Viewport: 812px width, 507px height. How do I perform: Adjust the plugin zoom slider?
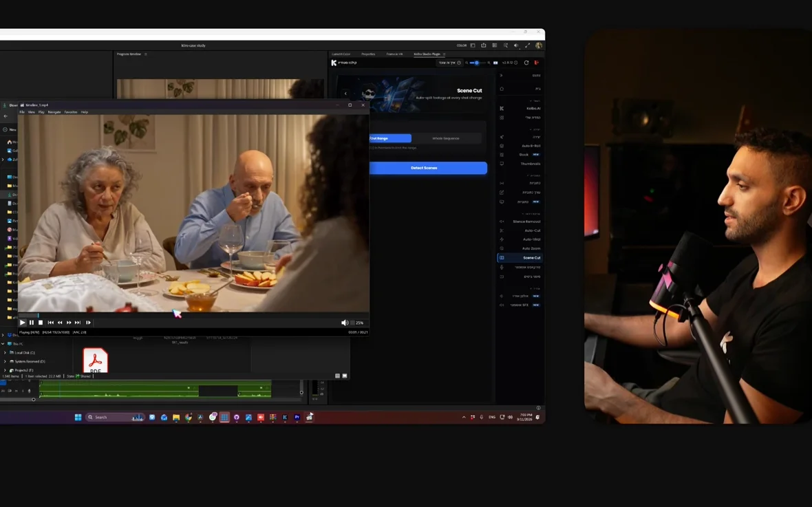[477, 63]
